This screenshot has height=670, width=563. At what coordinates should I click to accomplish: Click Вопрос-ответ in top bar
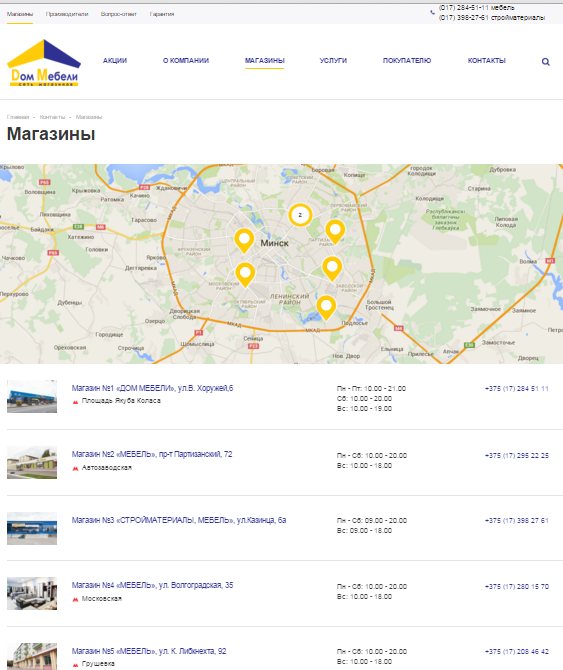pos(119,14)
